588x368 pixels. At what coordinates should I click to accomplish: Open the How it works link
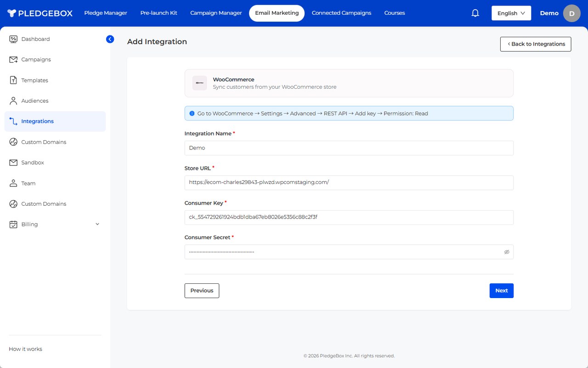coord(25,349)
